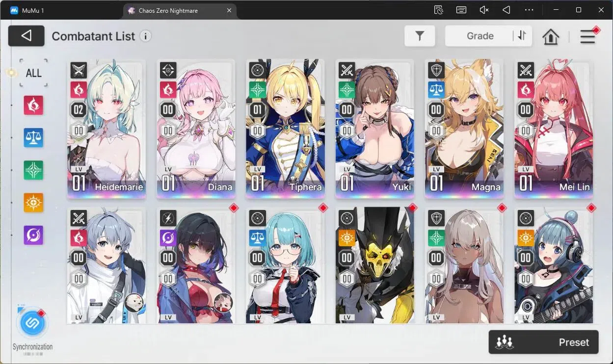Select Heidemarie combatant card
Image resolution: width=613 pixels, height=364 pixels.
click(107, 129)
